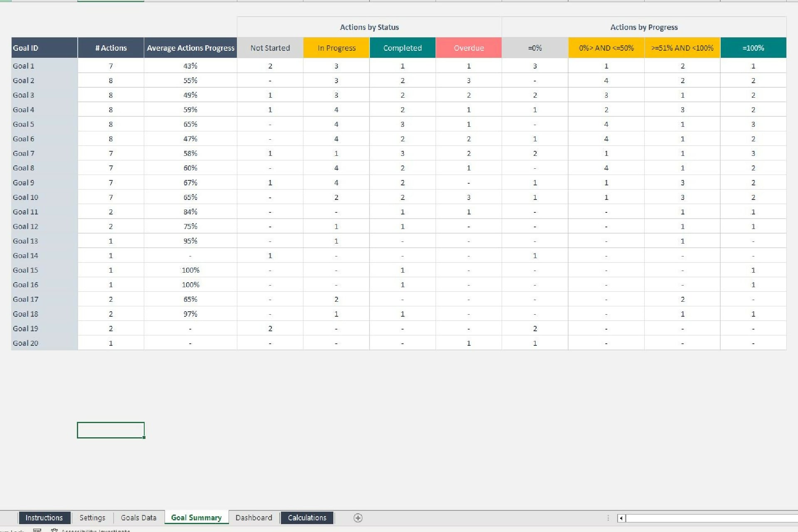This screenshot has height=532, width=798.
Task: Click the Settings tab
Action: (x=93, y=517)
